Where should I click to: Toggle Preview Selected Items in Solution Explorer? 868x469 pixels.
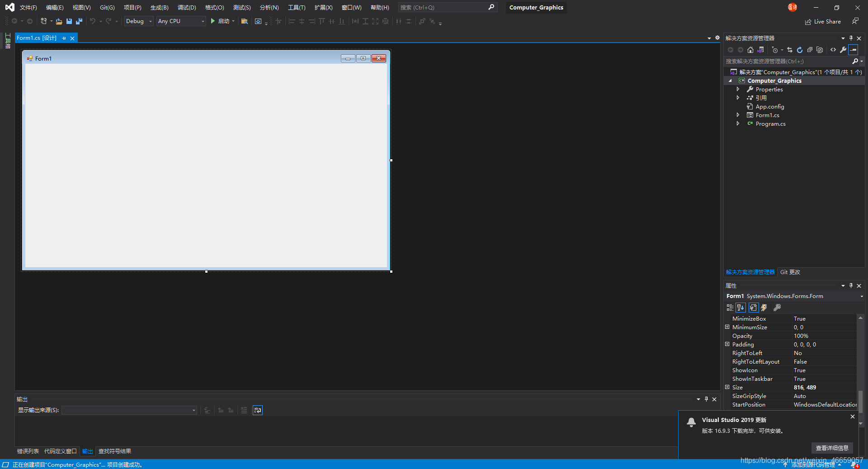tap(854, 50)
